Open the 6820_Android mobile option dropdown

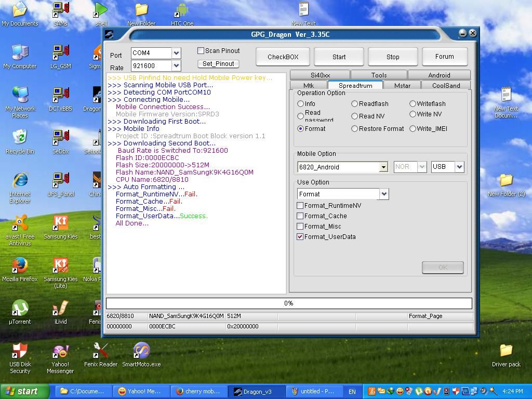point(383,167)
